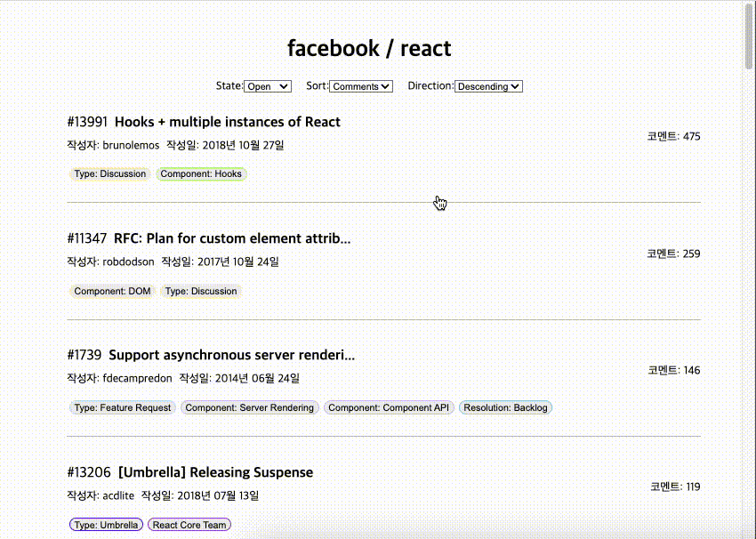Click the vertical scrollbar thumb
756x539 pixels.
[x=749, y=36]
